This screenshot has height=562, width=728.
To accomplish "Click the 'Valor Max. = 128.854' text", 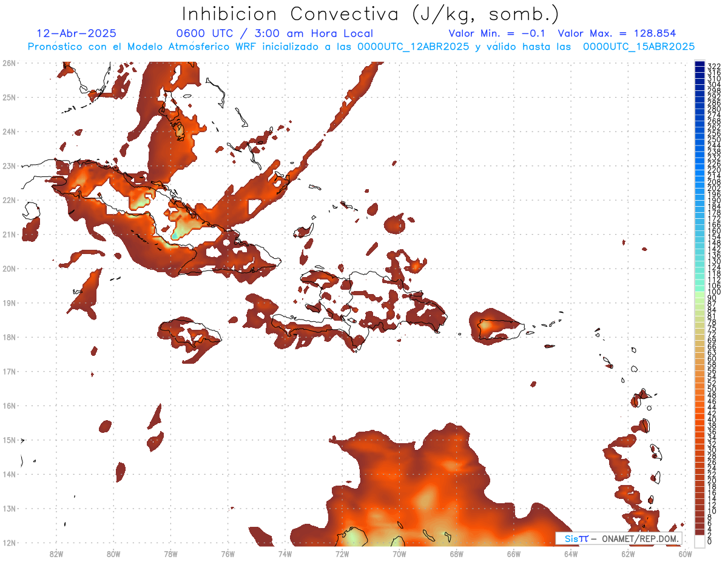I will pos(617,33).
